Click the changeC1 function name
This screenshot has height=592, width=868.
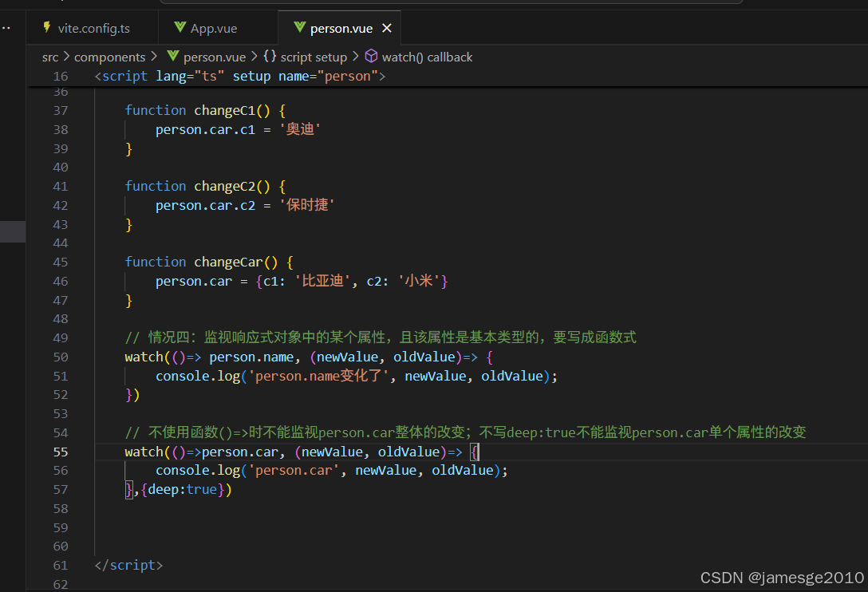(x=225, y=111)
